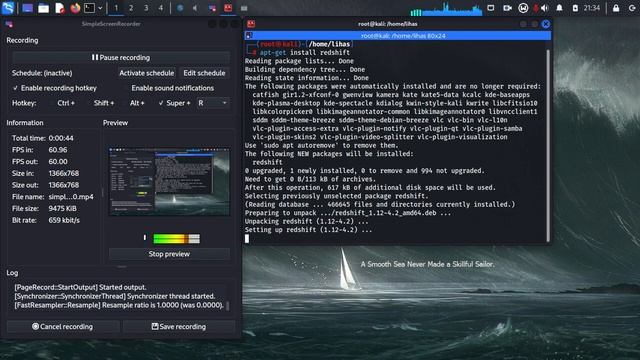Switch to workspace 2
640x360 pixels.
tap(131, 8)
